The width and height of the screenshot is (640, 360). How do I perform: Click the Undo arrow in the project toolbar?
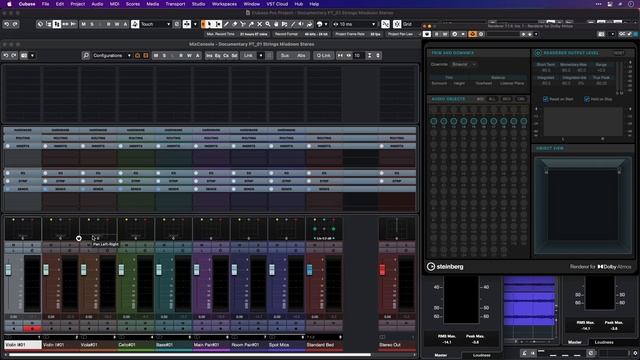[7, 24]
